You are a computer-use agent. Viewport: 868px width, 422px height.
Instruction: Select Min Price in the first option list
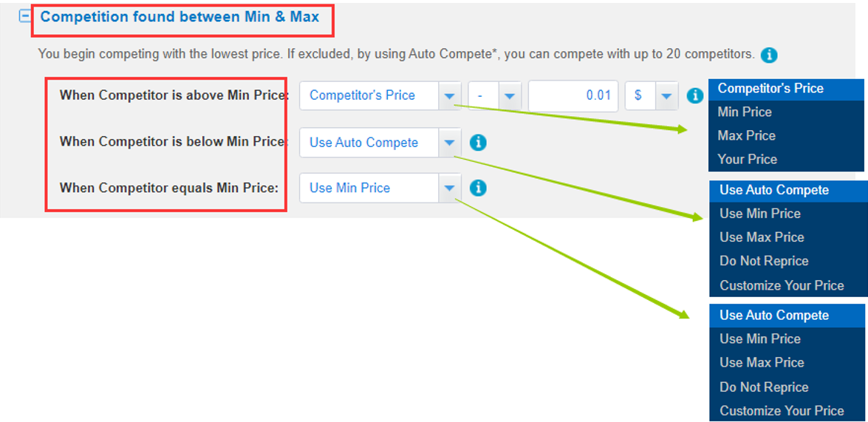click(x=745, y=112)
